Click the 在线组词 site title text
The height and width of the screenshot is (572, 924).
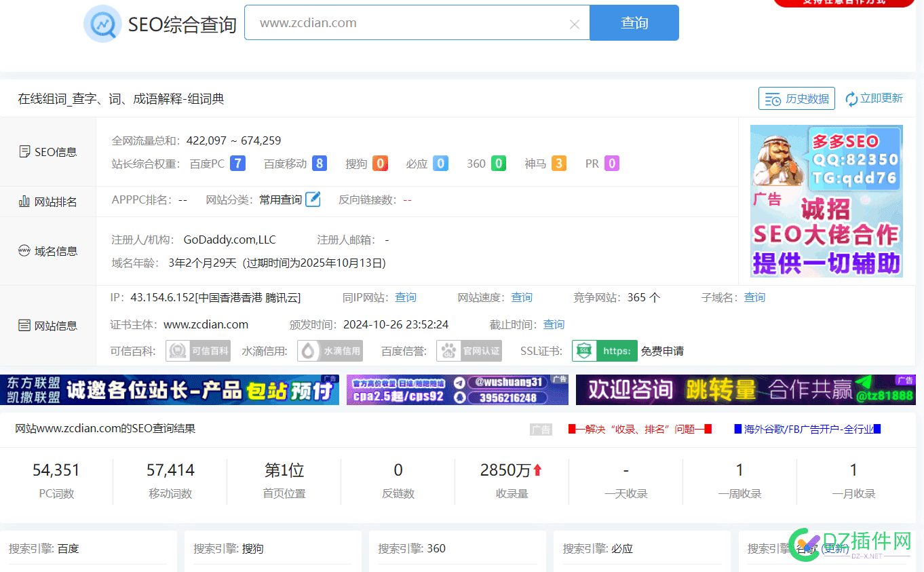(x=121, y=99)
